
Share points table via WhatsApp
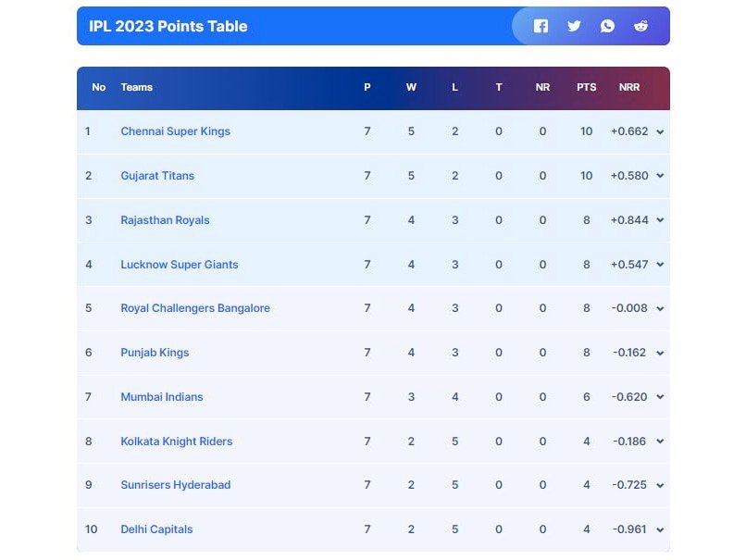(607, 26)
